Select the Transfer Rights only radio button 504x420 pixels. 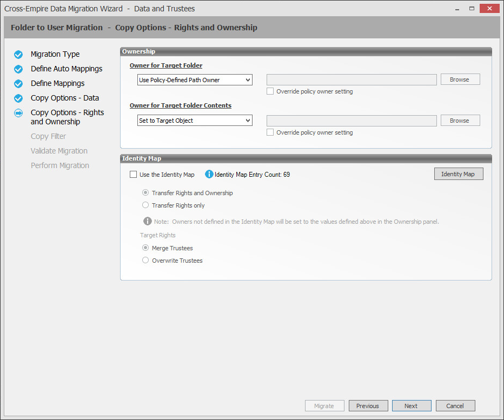[x=145, y=205]
